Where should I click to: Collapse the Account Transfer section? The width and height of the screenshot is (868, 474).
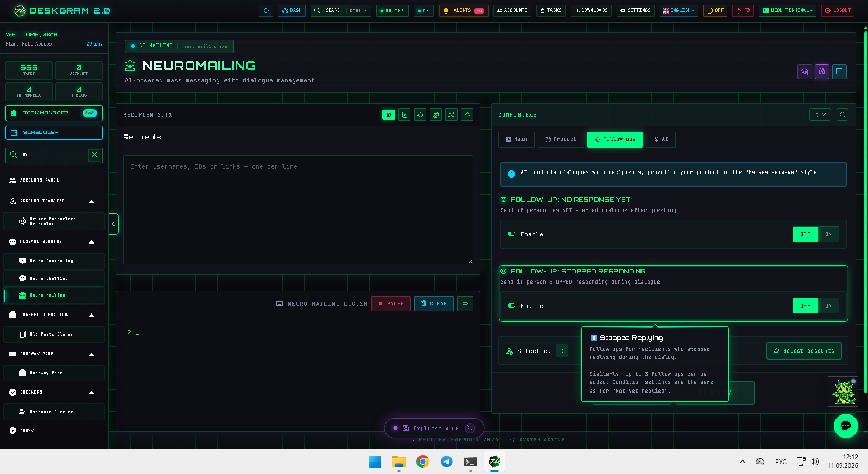[91, 201]
